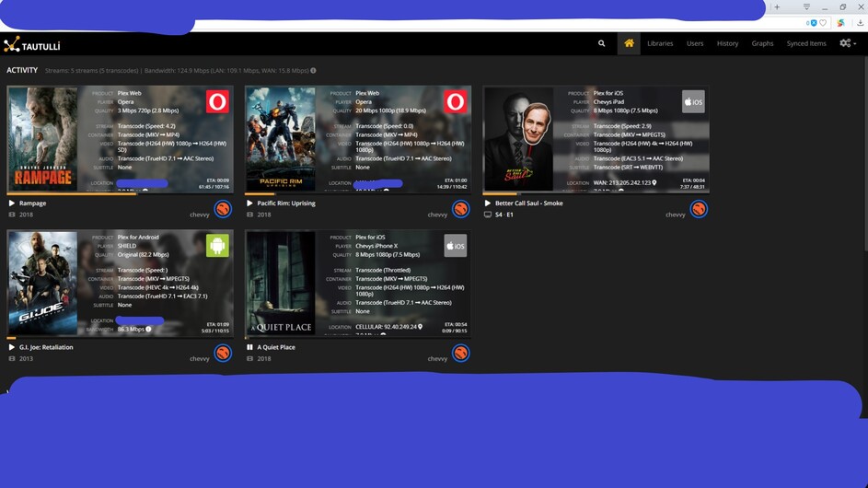The height and width of the screenshot is (488, 868).
Task: Click iOS platform icon on A Quiet Place card
Action: (456, 246)
